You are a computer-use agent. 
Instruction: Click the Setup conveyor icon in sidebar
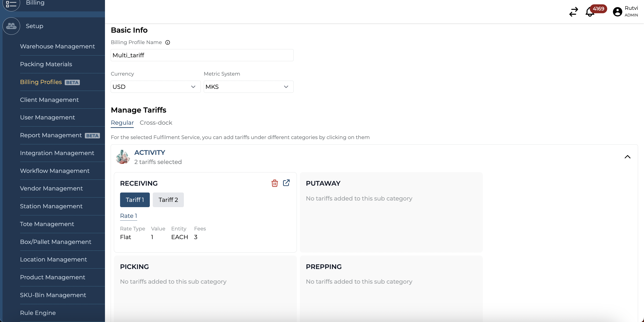[x=11, y=26]
